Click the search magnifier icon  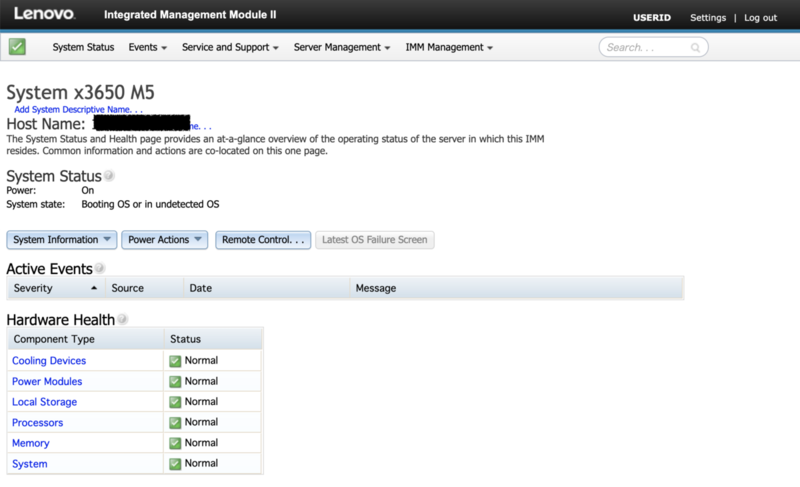(695, 47)
